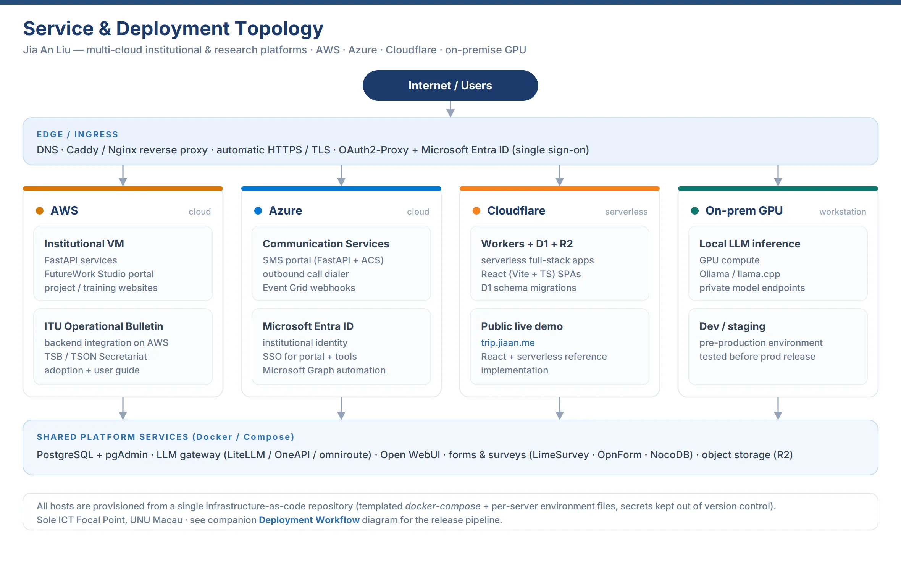Click 'backend integration on AWS' text

pos(106,343)
